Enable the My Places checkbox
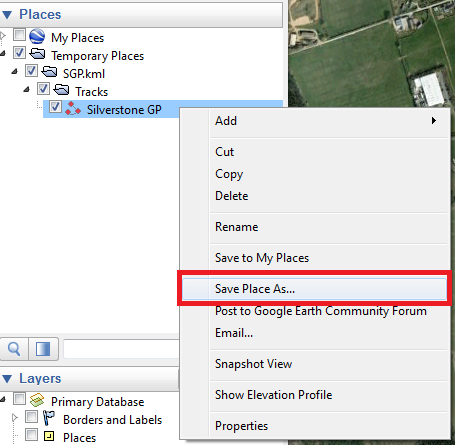This screenshot has width=455, height=445. (19, 34)
